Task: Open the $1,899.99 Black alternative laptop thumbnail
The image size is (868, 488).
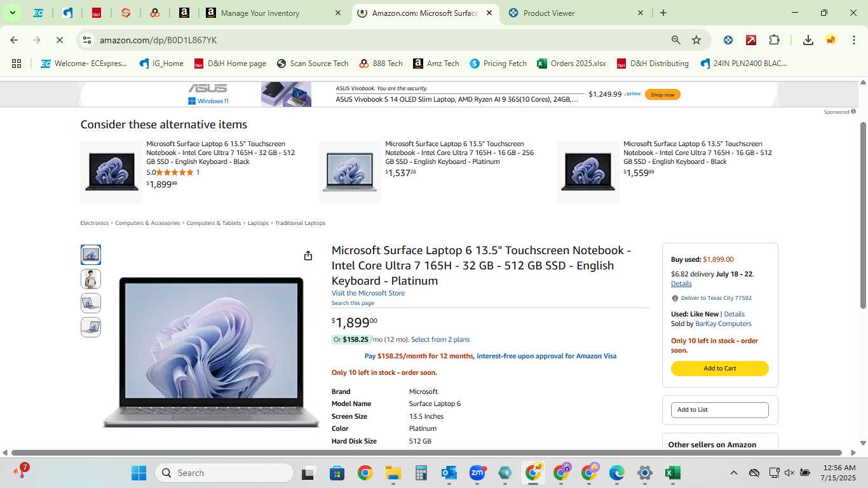Action: click(111, 172)
